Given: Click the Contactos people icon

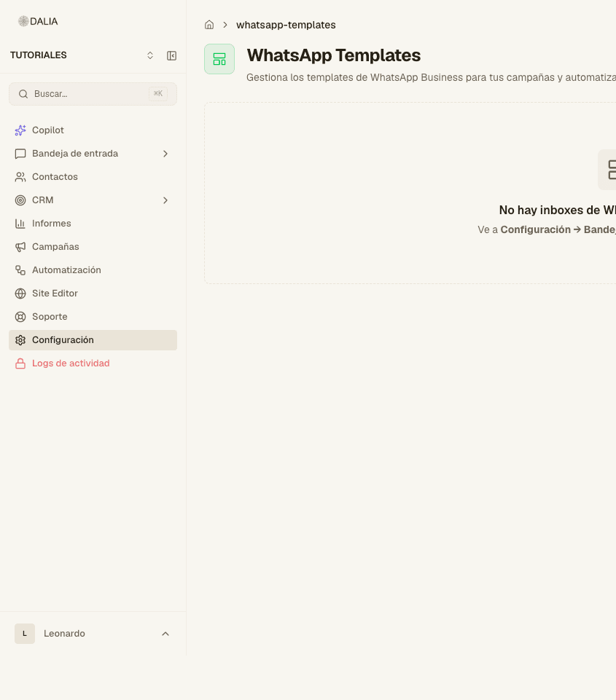Looking at the screenshot, I should [x=20, y=177].
